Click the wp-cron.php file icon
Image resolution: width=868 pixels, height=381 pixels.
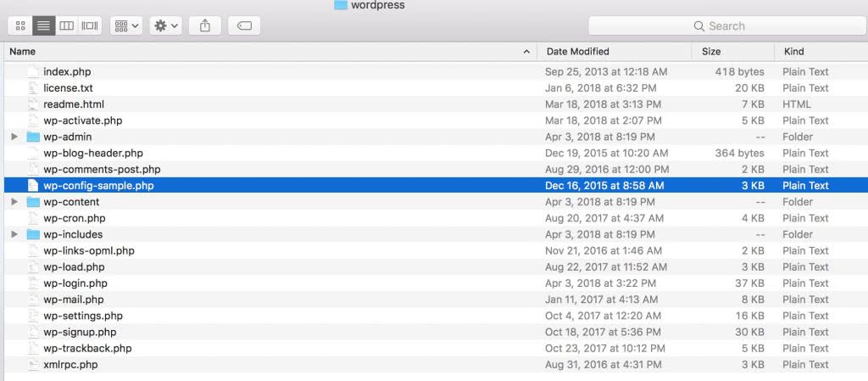coord(33,218)
